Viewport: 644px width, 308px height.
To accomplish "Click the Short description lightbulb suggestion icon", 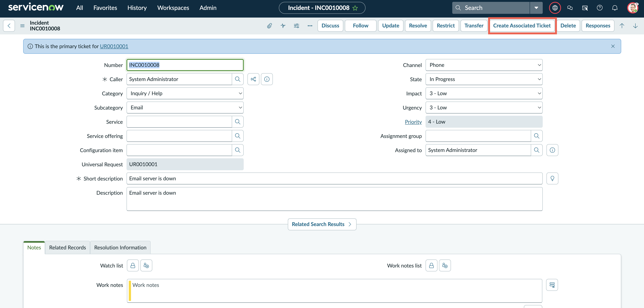I will (552, 178).
